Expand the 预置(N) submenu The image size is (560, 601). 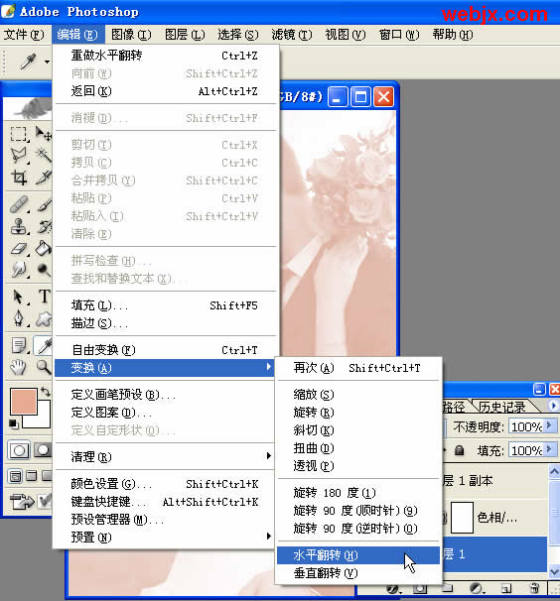tap(268, 536)
